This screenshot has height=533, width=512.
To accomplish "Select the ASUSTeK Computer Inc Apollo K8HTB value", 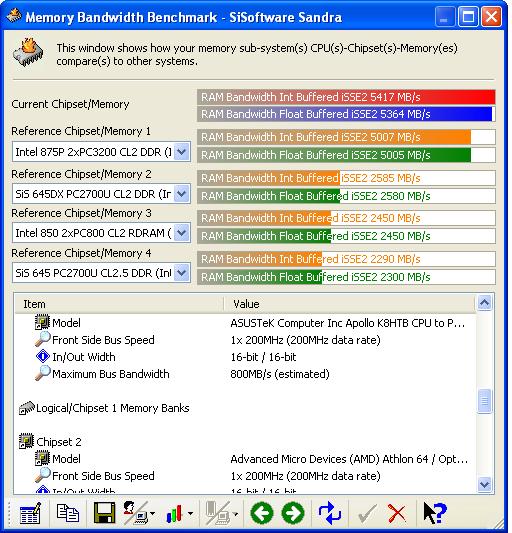I will pos(347,323).
